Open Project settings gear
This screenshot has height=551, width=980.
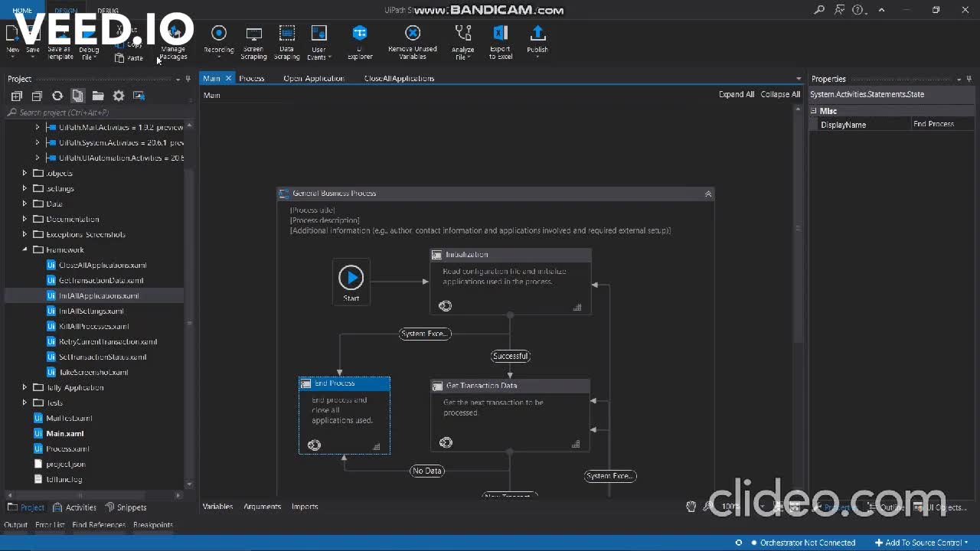(119, 96)
